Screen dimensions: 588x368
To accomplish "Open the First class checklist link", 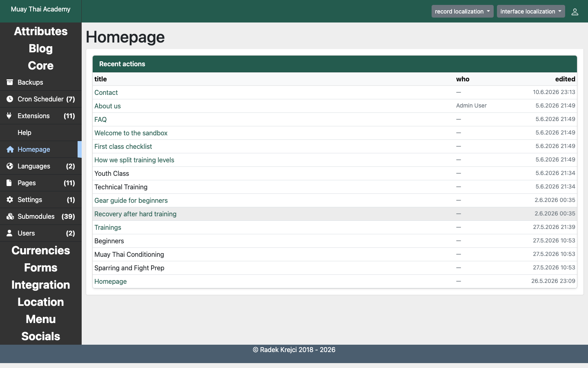I will point(123,146).
